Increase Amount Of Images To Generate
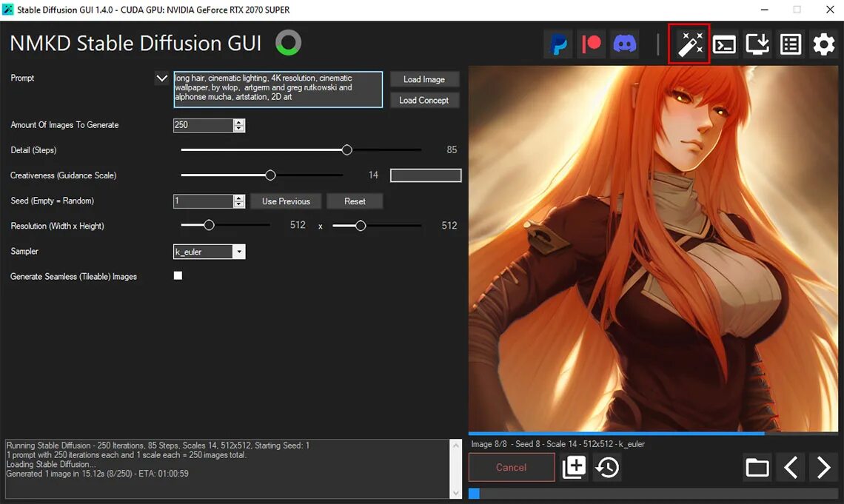Image resolution: width=844 pixels, height=504 pixels. (239, 122)
